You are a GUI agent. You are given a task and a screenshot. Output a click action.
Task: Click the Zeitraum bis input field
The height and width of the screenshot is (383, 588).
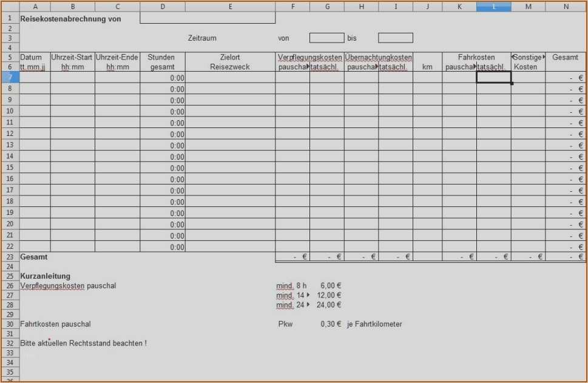pyautogui.click(x=394, y=38)
